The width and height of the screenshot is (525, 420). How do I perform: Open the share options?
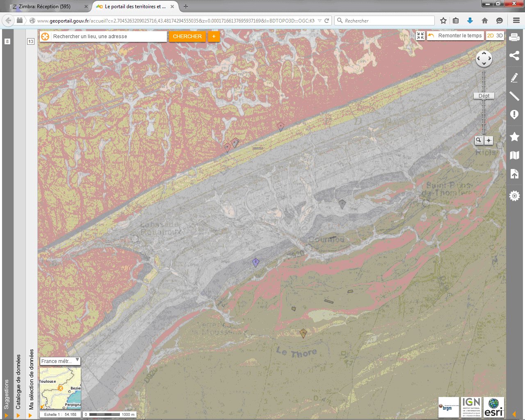[x=514, y=55]
